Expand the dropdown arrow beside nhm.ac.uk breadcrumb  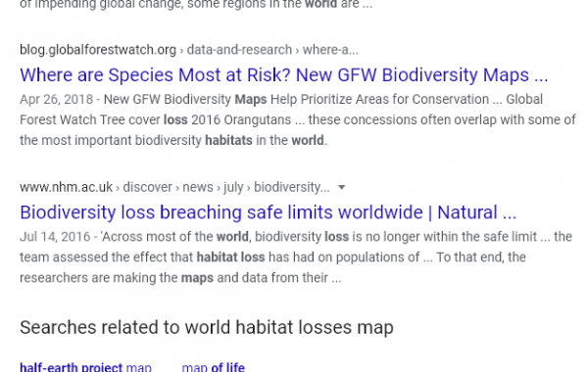[341, 187]
